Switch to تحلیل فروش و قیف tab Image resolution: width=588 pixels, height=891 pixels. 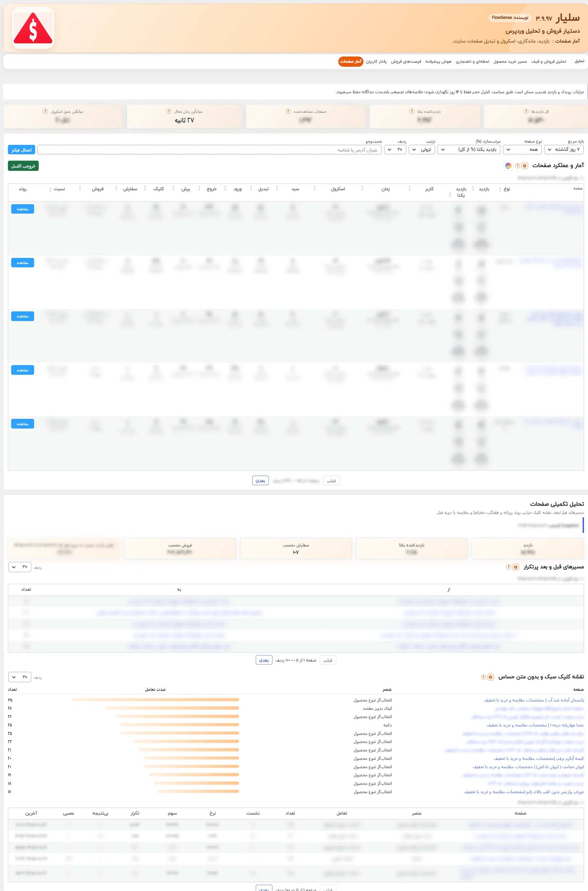[548, 61]
